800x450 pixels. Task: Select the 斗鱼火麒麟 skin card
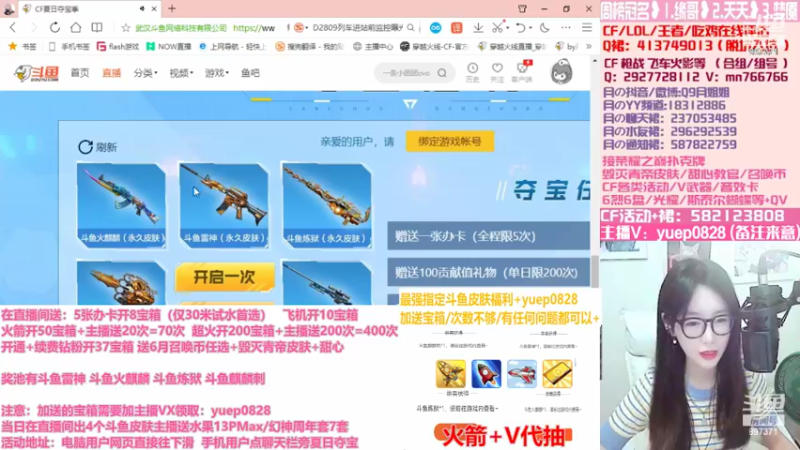(121, 206)
